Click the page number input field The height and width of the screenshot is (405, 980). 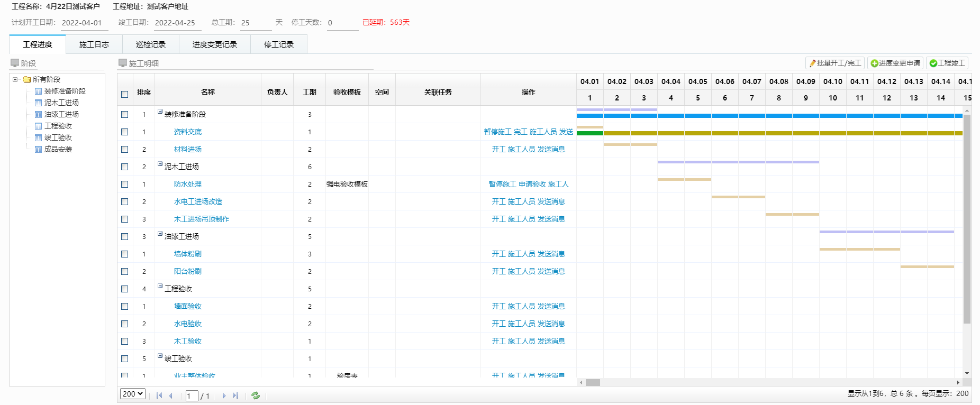192,396
